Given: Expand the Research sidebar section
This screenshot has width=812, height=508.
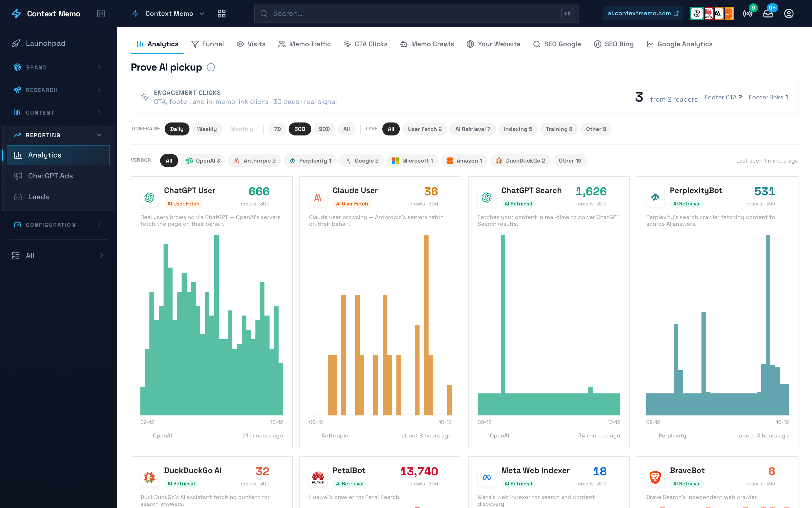Looking at the screenshot, I should pyautogui.click(x=58, y=90).
